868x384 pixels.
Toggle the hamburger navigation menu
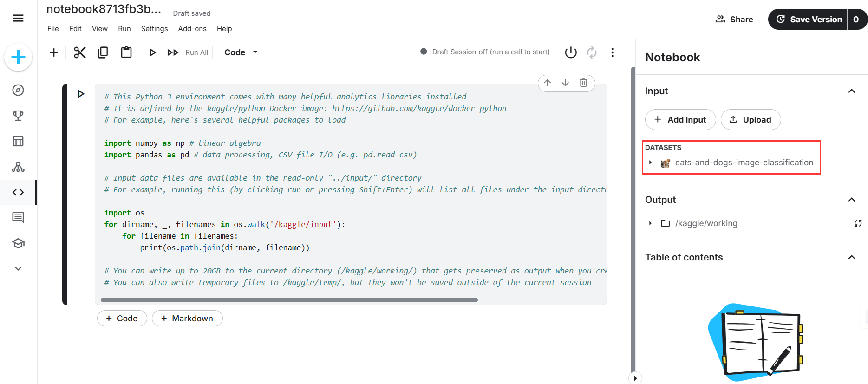tap(18, 18)
